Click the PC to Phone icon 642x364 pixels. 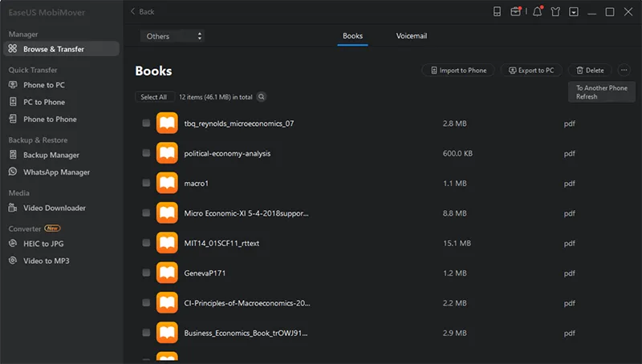tap(13, 102)
